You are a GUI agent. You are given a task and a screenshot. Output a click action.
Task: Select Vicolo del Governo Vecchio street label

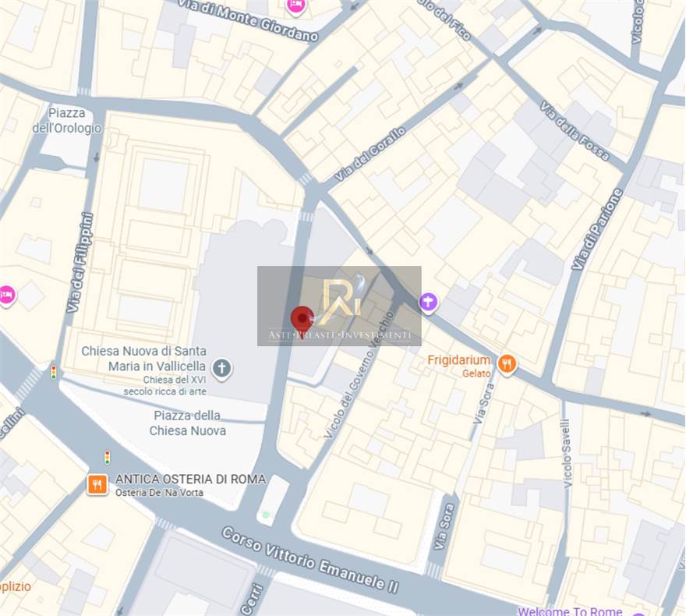359,375
